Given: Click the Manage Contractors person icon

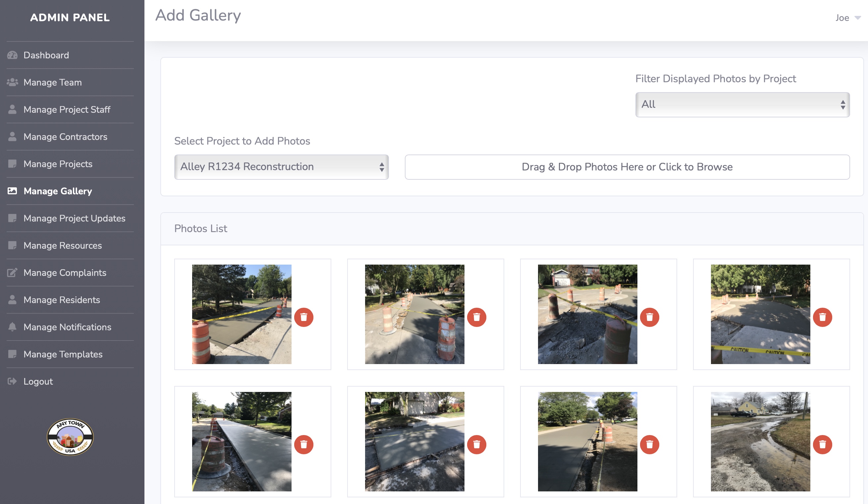Looking at the screenshot, I should point(12,137).
